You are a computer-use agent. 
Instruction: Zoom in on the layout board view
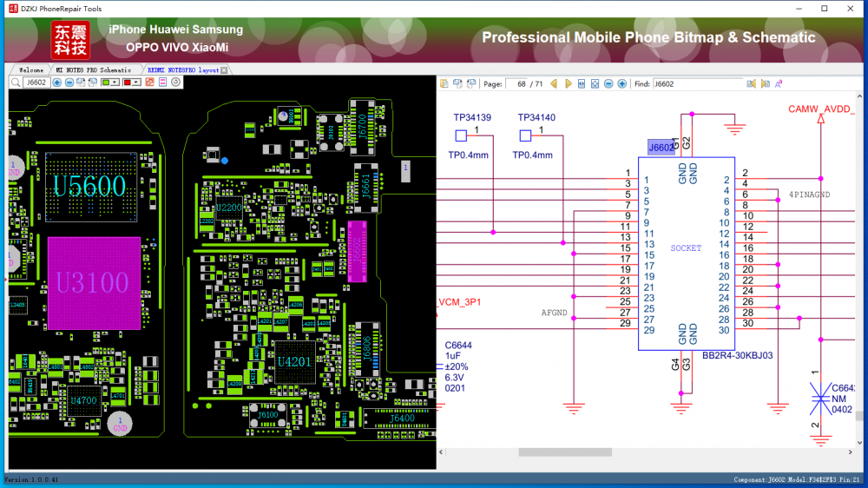57,82
